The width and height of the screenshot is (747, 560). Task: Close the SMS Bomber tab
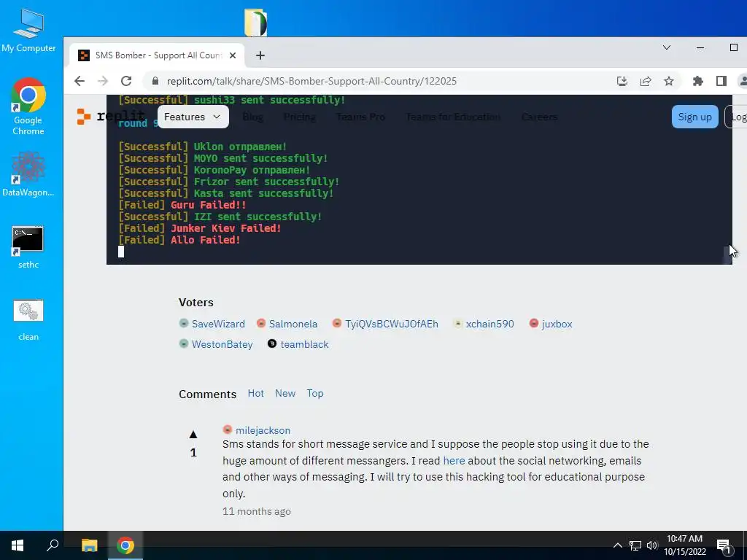coord(233,55)
